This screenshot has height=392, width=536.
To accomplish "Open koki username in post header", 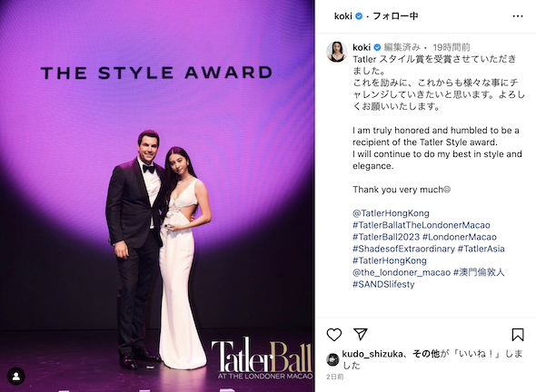I will (342, 16).
